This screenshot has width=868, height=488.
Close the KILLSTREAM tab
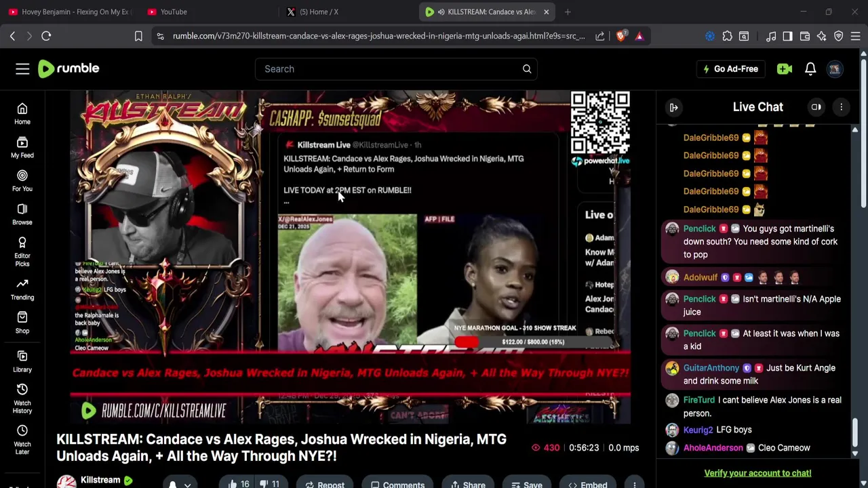[x=546, y=12]
